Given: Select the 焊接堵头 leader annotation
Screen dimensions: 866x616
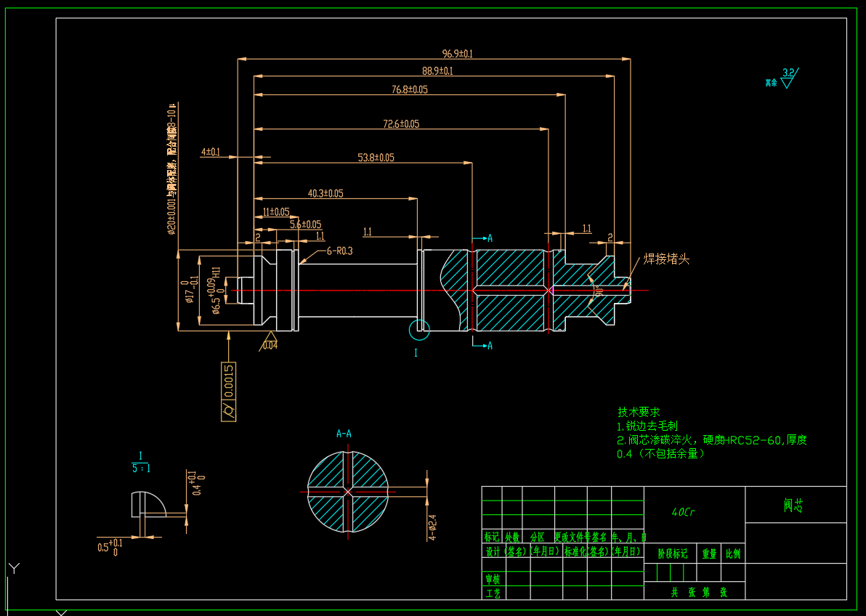Looking at the screenshot, I should click(666, 259).
